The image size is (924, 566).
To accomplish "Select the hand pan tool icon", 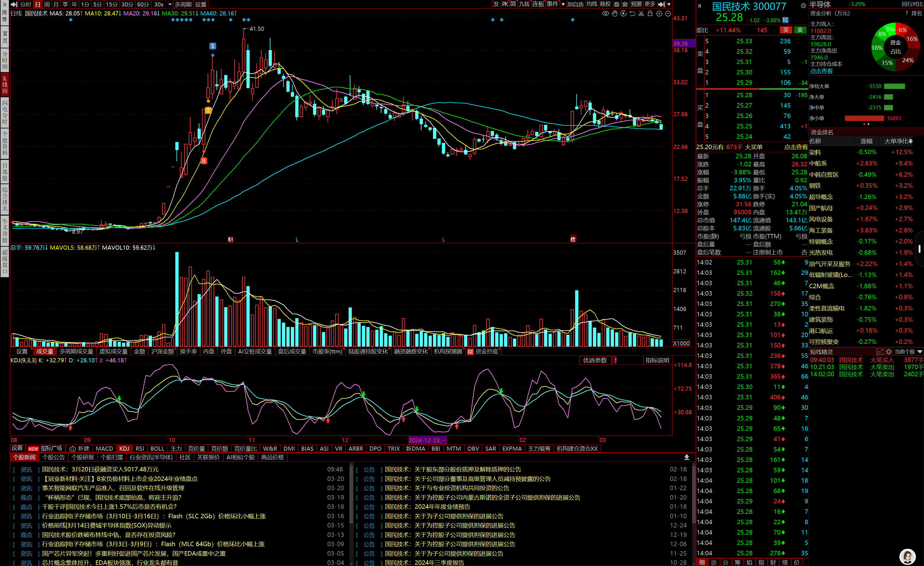I will coord(614,14).
